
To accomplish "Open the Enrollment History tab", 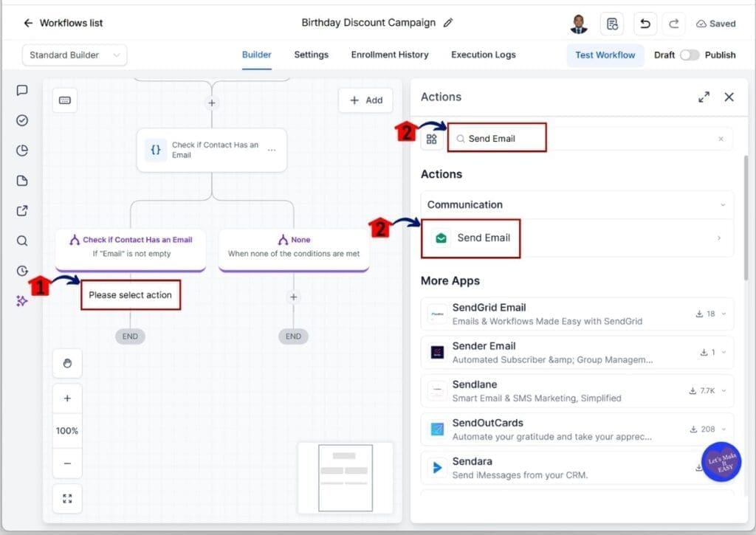I will pos(390,55).
